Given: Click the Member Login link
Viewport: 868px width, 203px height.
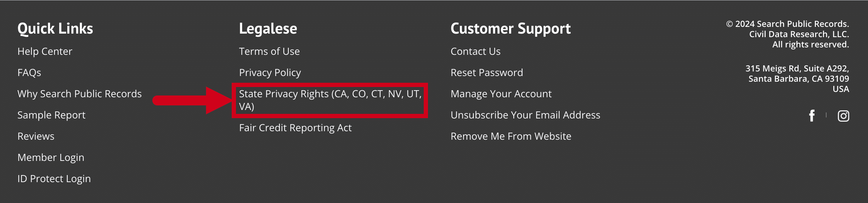Looking at the screenshot, I should (51, 157).
